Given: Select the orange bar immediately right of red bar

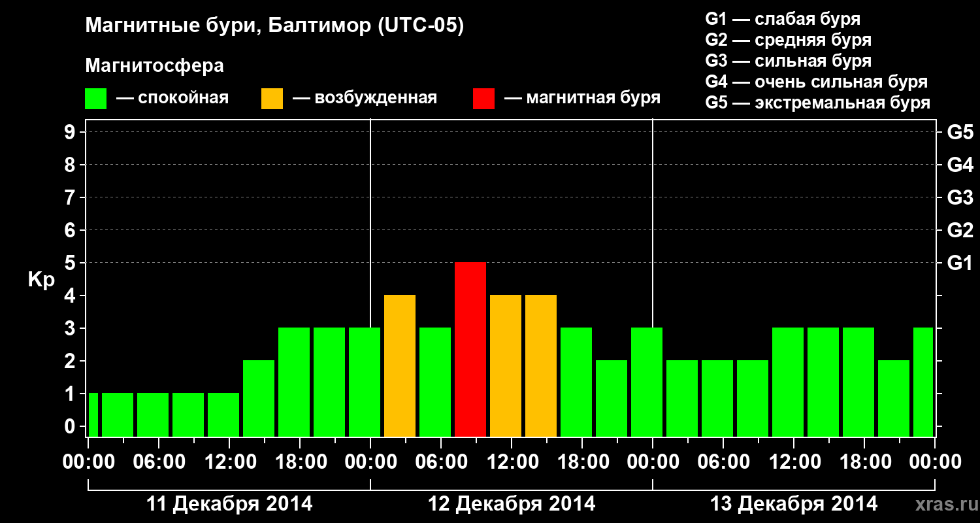Looking at the screenshot, I should pos(506,365).
